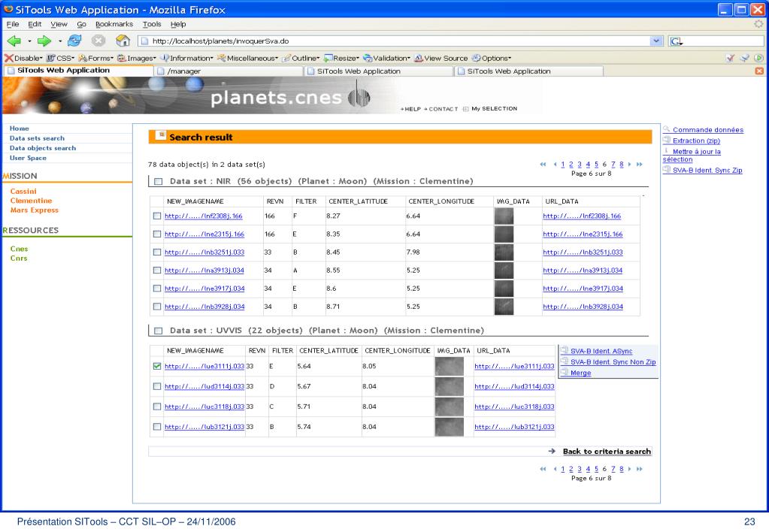The width and height of the screenshot is (769, 532).
Task: Open the forward button history dropdown arrow
Action: (60, 41)
